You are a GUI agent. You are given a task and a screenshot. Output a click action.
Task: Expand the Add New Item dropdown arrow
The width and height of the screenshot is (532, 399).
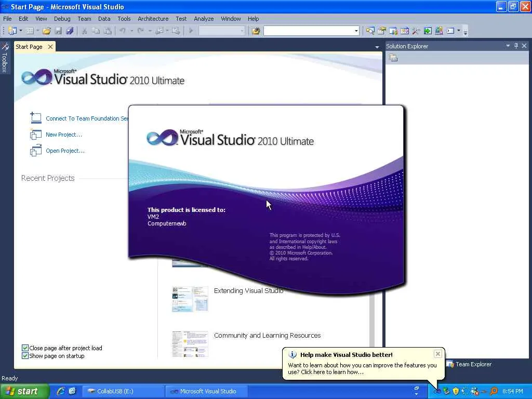click(37, 31)
